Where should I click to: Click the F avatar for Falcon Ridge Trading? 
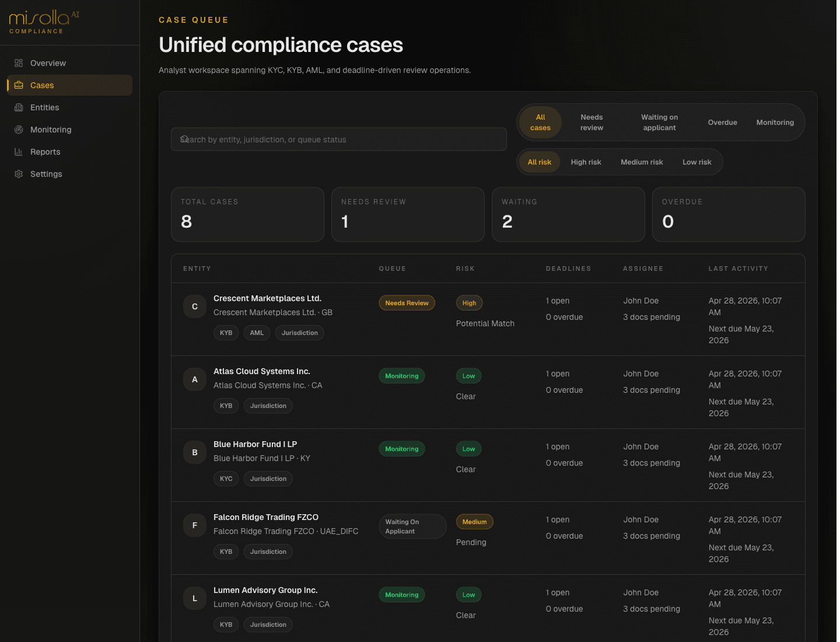pos(195,525)
